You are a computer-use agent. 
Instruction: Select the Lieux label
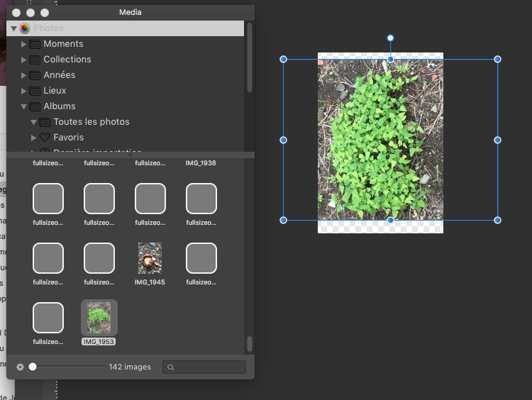[x=55, y=91]
